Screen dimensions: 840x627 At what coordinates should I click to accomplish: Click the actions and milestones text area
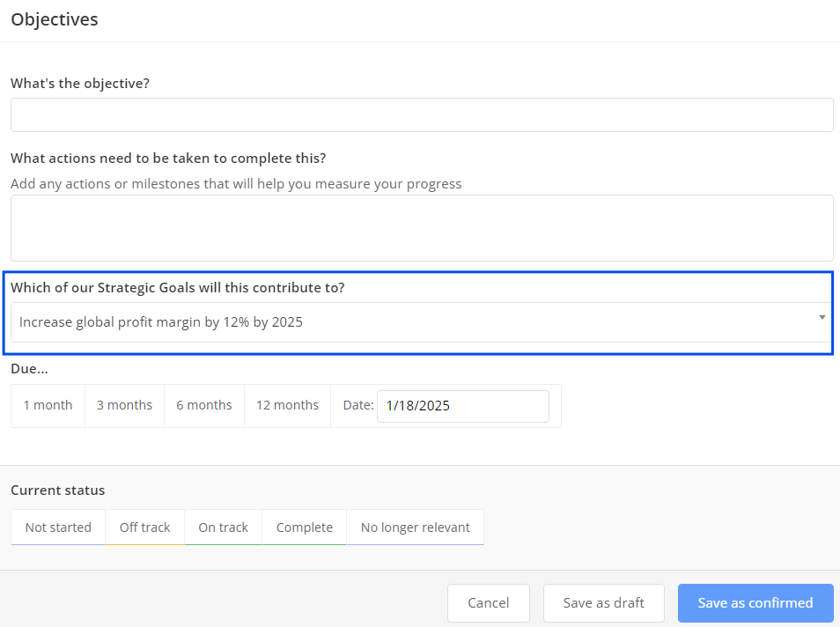click(x=422, y=228)
